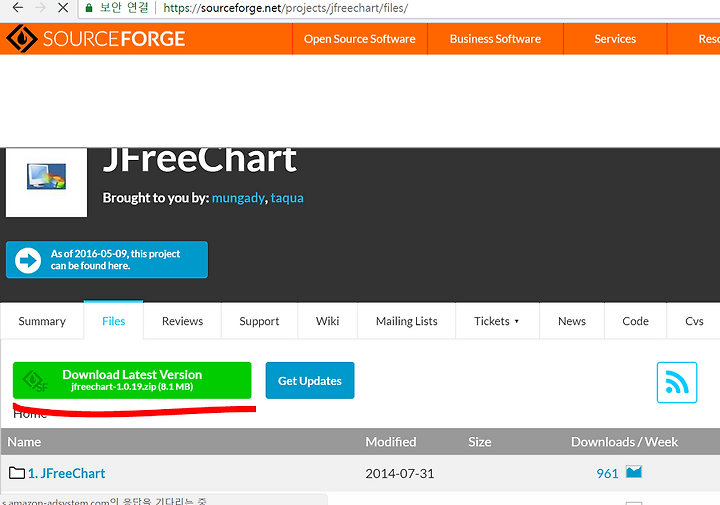The width and height of the screenshot is (720, 505).
Task: Open the Wiki tab
Action: 327,321
